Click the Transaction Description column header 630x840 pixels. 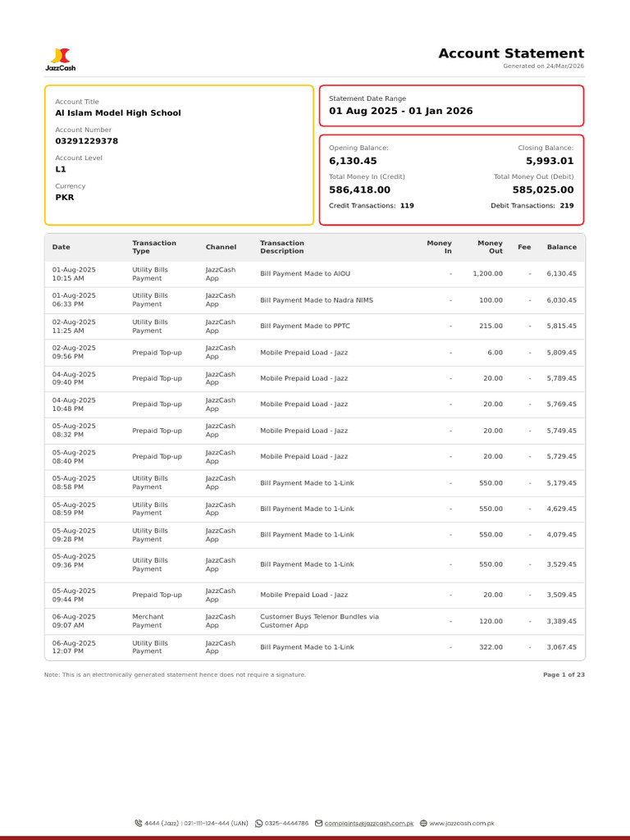coord(282,247)
